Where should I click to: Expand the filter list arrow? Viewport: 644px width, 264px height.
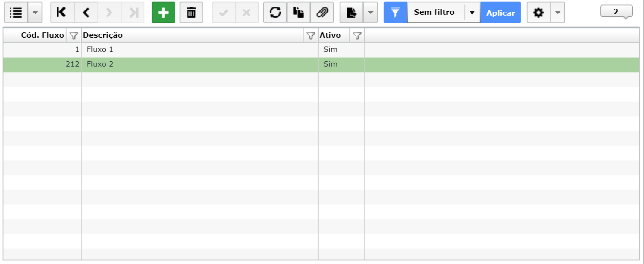coord(472,13)
